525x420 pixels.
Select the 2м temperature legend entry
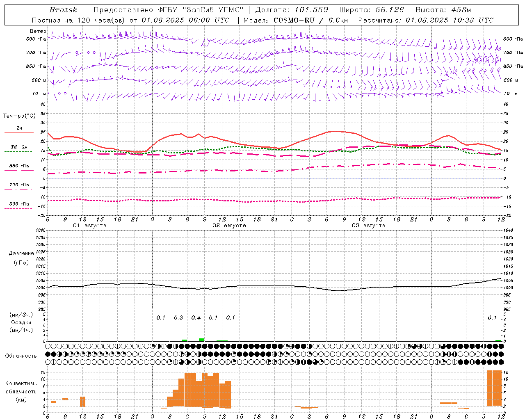[19, 128]
